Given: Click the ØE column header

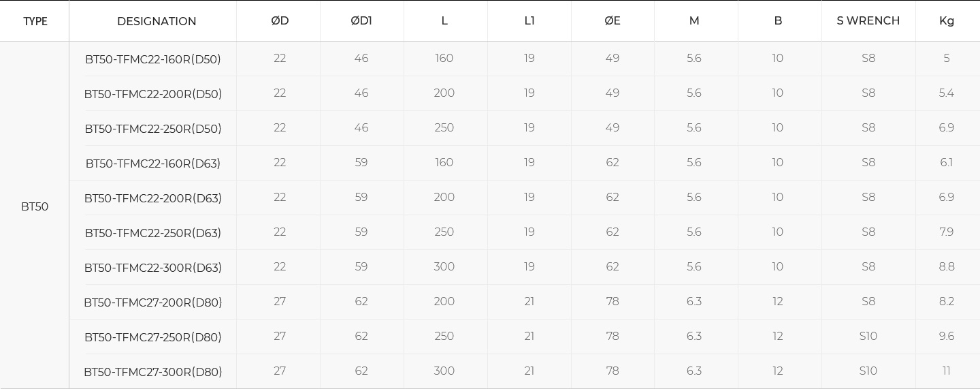Looking at the screenshot, I should tap(612, 21).
